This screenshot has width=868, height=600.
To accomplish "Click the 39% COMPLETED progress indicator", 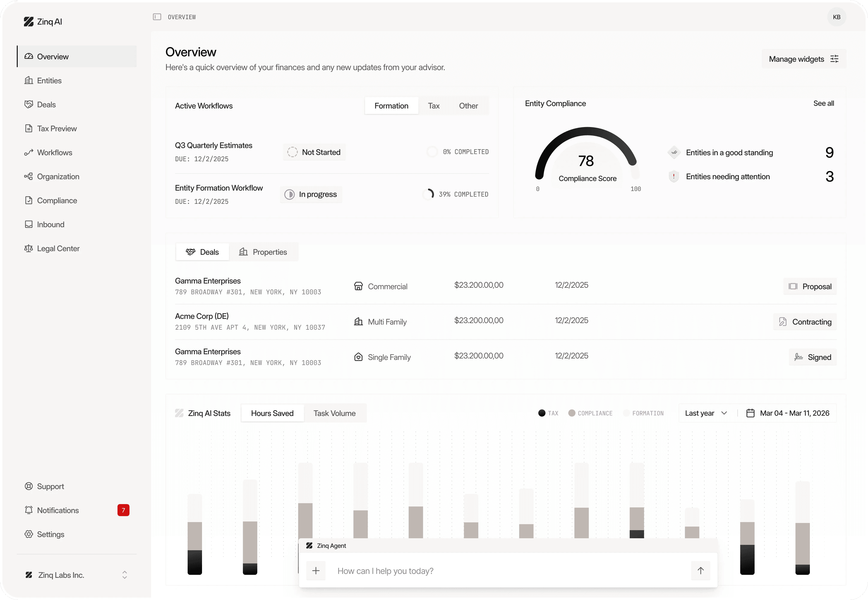I will (x=456, y=195).
